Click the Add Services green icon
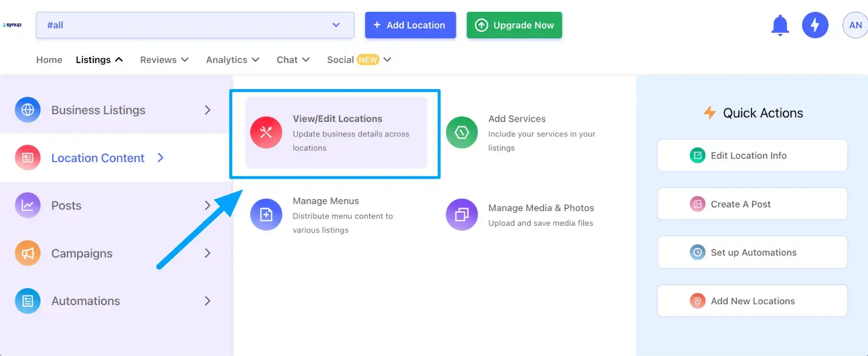Viewport: 868px width, 356px height. tap(462, 132)
